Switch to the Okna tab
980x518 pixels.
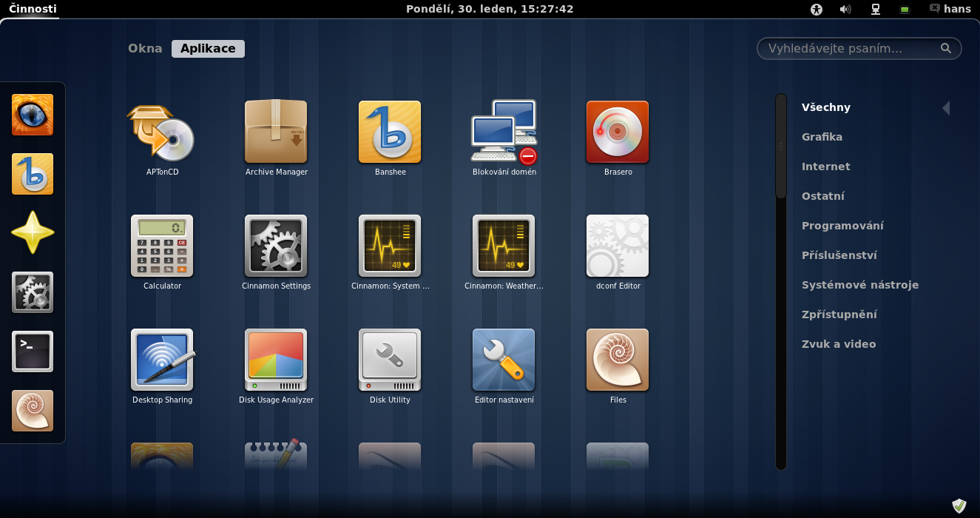pyautogui.click(x=145, y=48)
